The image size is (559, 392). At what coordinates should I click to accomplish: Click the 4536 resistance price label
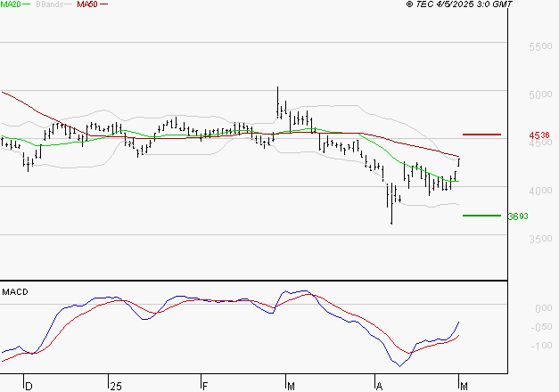pyautogui.click(x=540, y=136)
